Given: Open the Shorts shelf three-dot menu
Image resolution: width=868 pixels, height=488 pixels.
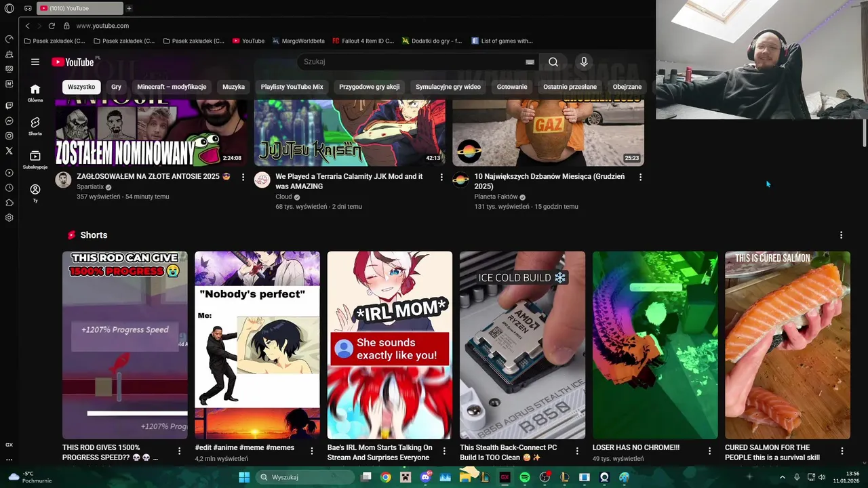Looking at the screenshot, I should (x=842, y=235).
